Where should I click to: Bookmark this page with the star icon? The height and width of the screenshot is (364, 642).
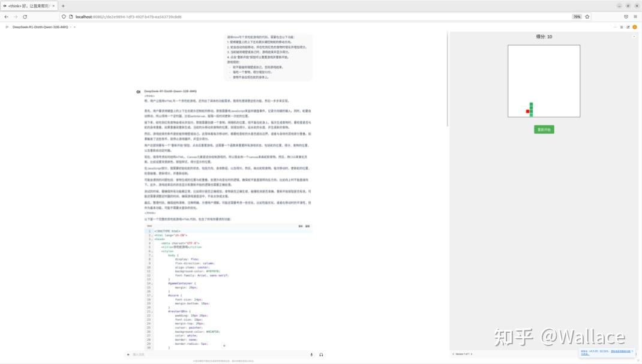[x=587, y=17]
